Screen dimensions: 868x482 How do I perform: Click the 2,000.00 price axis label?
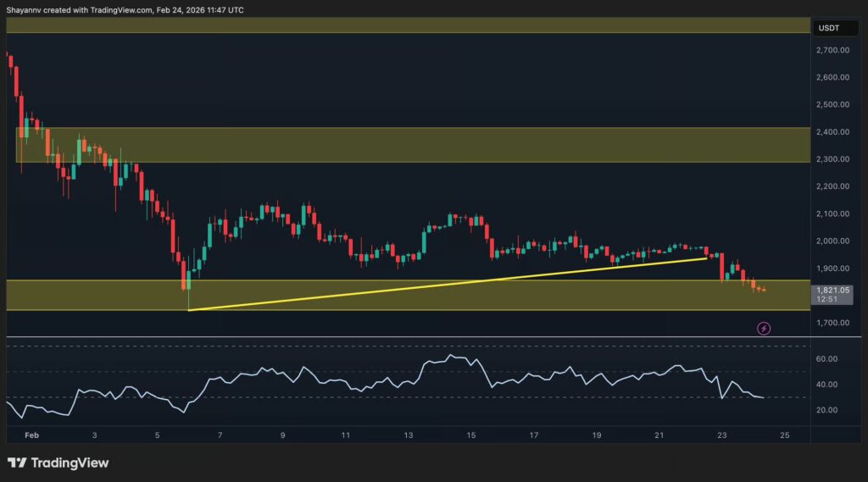click(831, 241)
